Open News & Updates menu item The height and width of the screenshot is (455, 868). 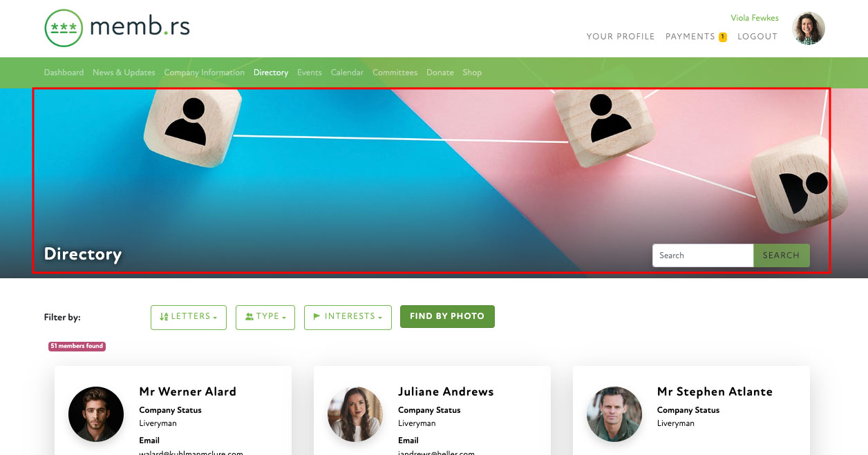(124, 72)
